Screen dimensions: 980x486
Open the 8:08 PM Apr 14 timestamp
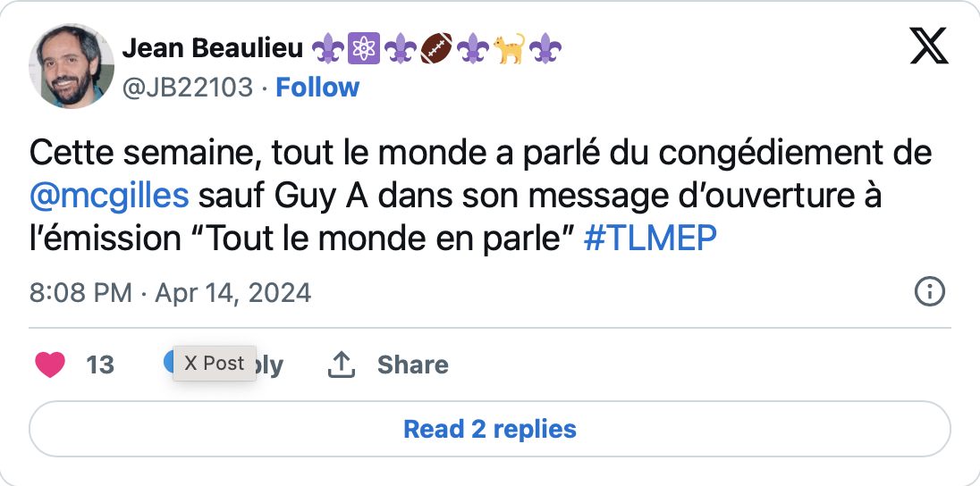click(x=170, y=292)
